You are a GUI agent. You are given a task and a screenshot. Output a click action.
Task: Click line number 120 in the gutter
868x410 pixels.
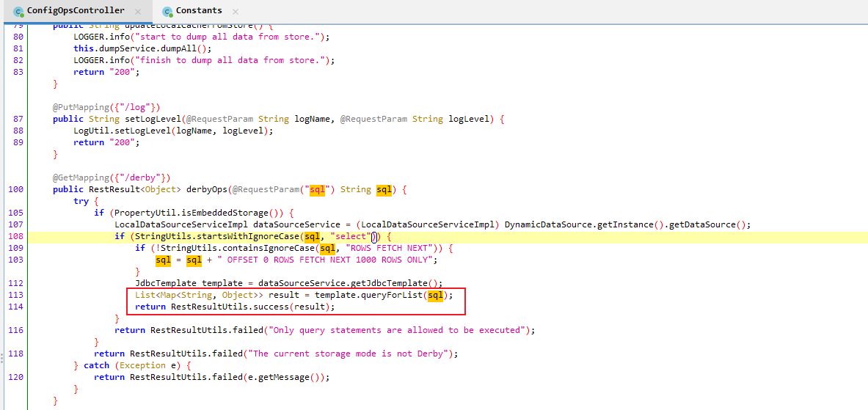point(15,377)
